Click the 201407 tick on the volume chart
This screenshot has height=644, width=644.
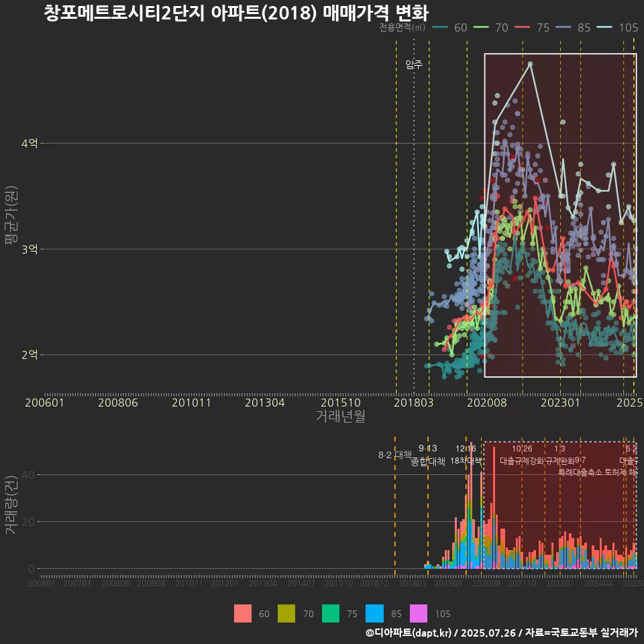point(301,583)
